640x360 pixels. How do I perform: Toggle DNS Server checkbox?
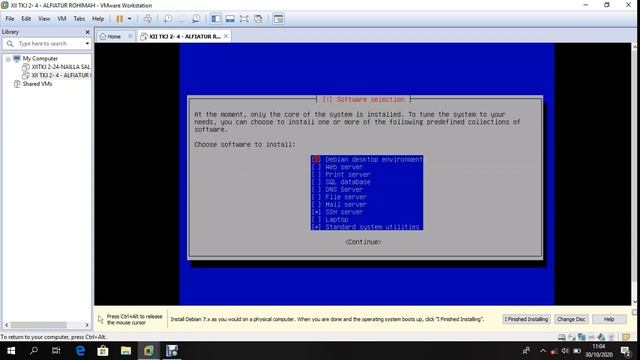coord(316,189)
